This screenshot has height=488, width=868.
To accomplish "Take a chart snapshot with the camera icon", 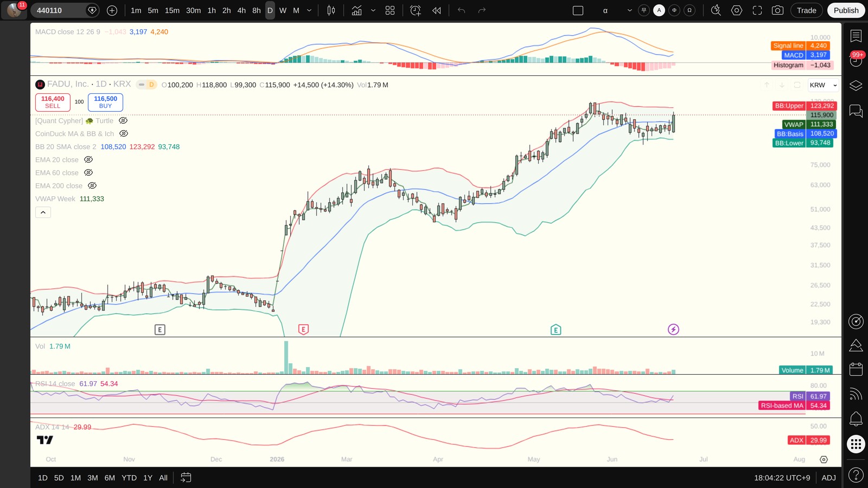I will [777, 10].
